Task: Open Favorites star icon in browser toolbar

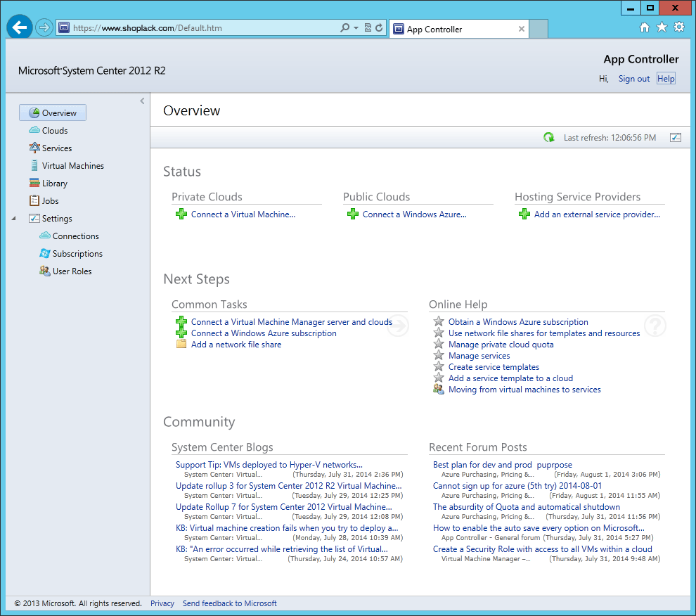Action: tap(662, 27)
